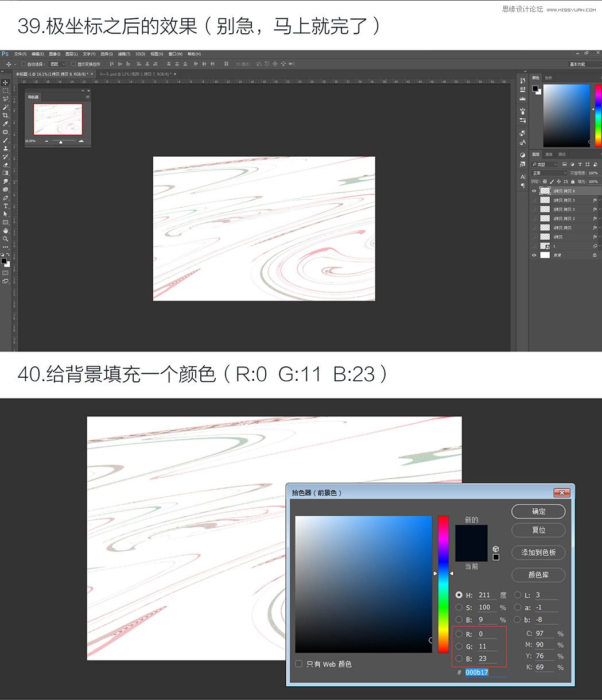Select the H hue radio button
Viewport: 602px width, 700px height.
pyautogui.click(x=459, y=595)
